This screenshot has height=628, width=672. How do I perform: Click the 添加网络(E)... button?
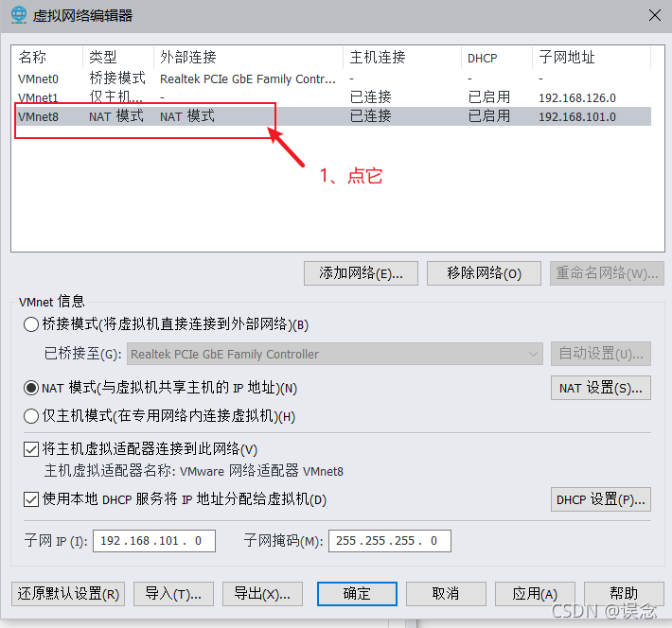click(x=361, y=273)
